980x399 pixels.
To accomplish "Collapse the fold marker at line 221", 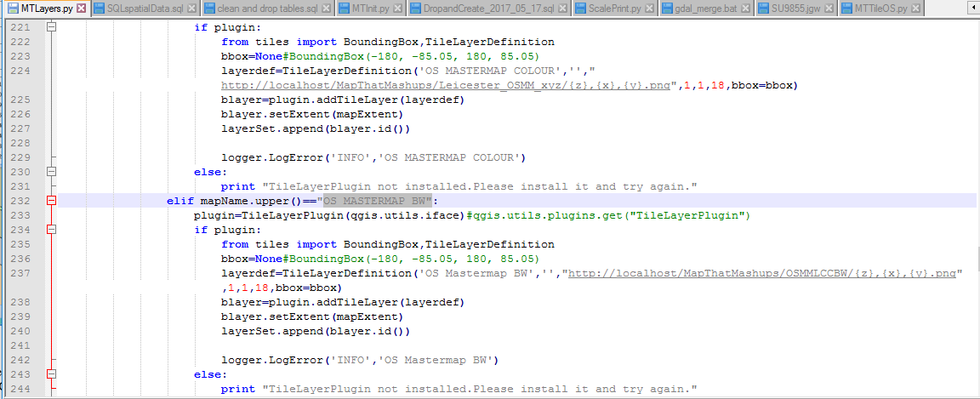I will click(52, 27).
